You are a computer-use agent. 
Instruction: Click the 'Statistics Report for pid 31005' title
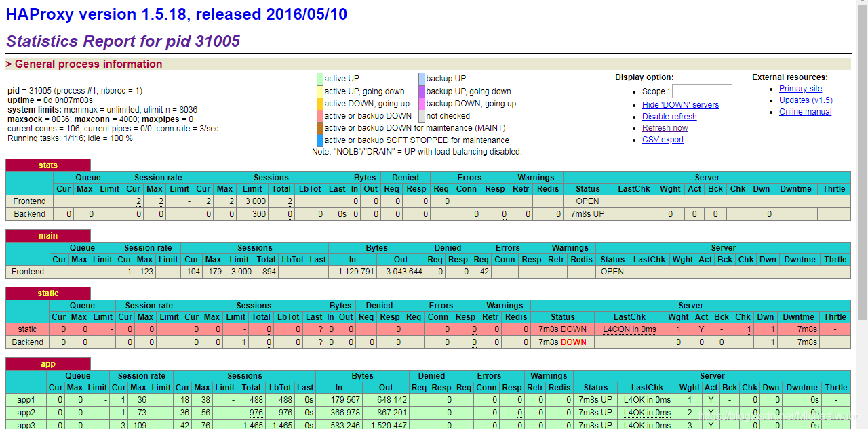click(123, 41)
